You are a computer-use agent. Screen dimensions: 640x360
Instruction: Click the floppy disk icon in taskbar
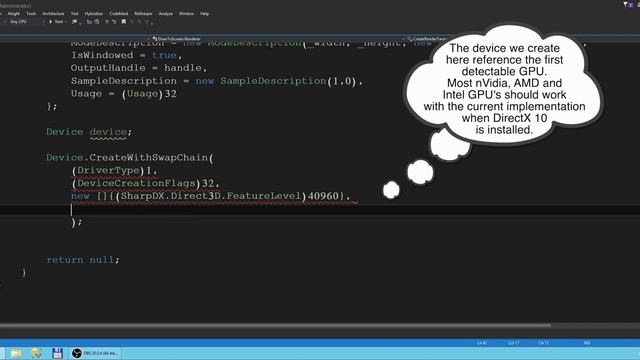58,353
